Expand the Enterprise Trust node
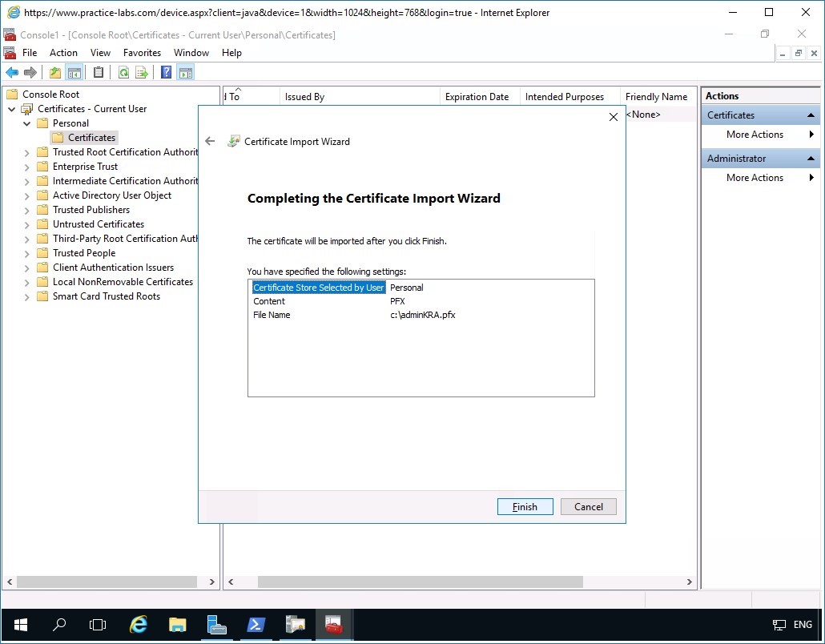 click(27, 167)
